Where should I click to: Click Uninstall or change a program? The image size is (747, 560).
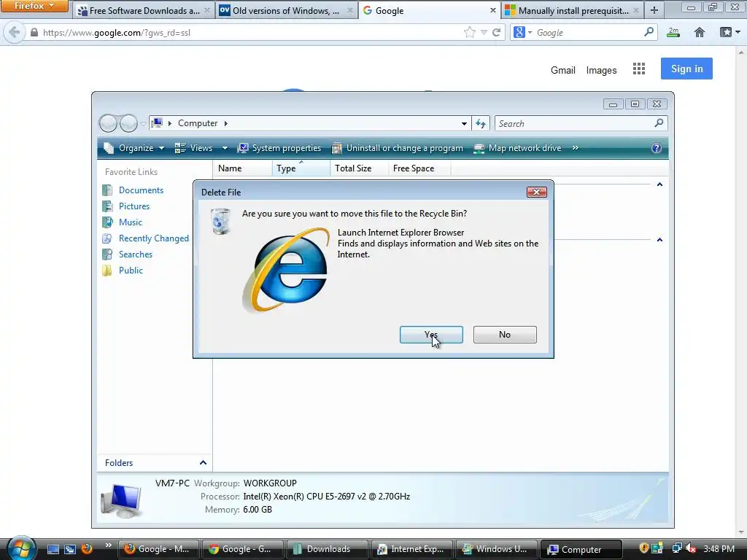(x=398, y=148)
